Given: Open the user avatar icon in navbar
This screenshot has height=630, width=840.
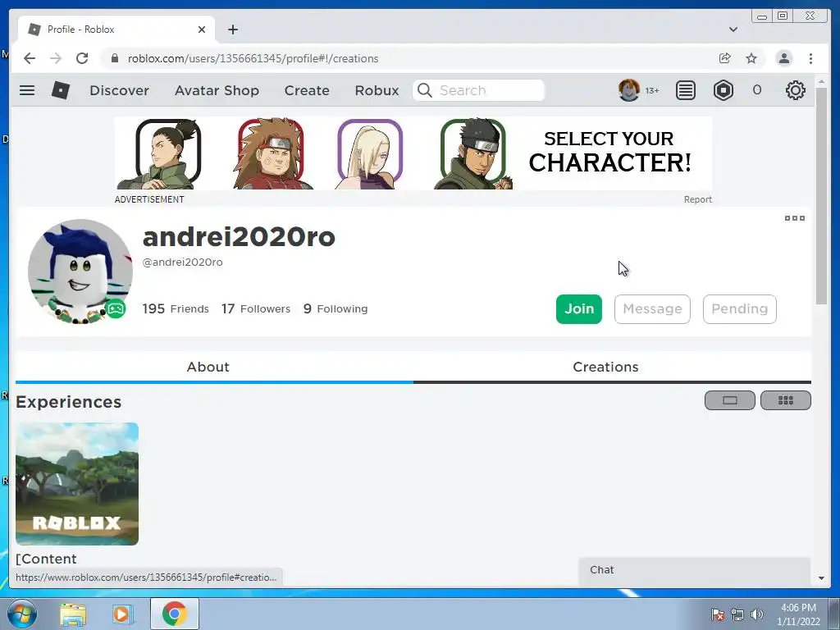Looking at the screenshot, I should coord(629,90).
